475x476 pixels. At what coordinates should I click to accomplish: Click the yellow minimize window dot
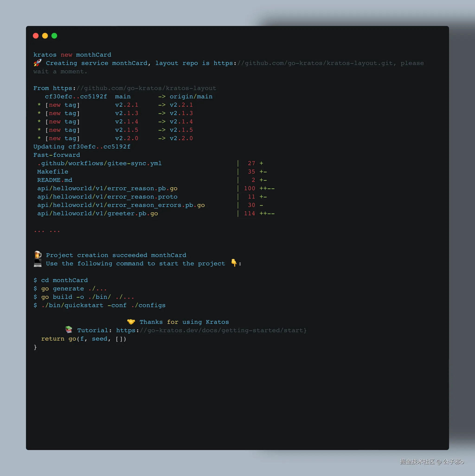point(45,36)
